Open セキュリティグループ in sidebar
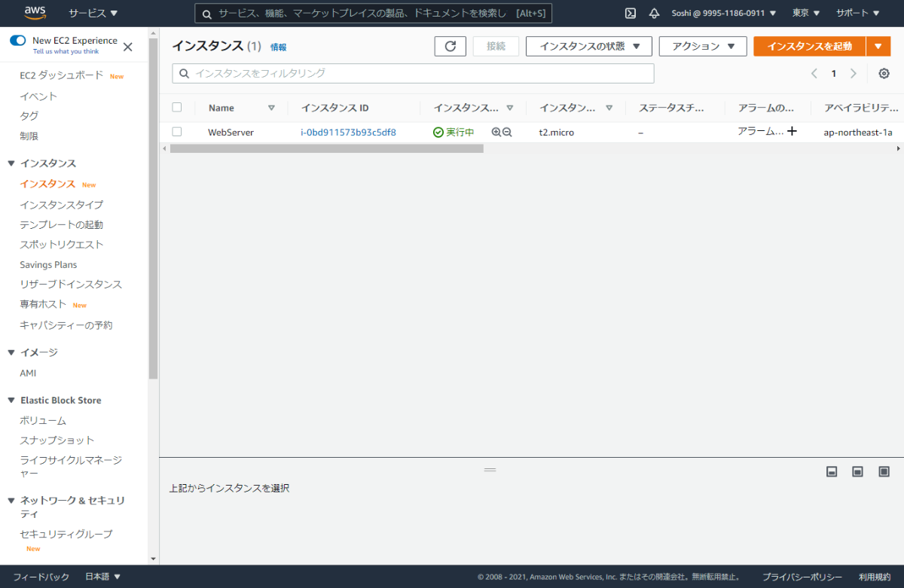The height and width of the screenshot is (588, 904). tap(66, 534)
